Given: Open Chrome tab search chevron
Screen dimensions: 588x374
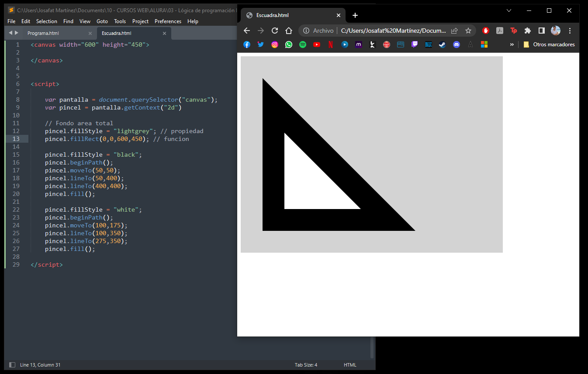Looking at the screenshot, I should [x=508, y=10].
